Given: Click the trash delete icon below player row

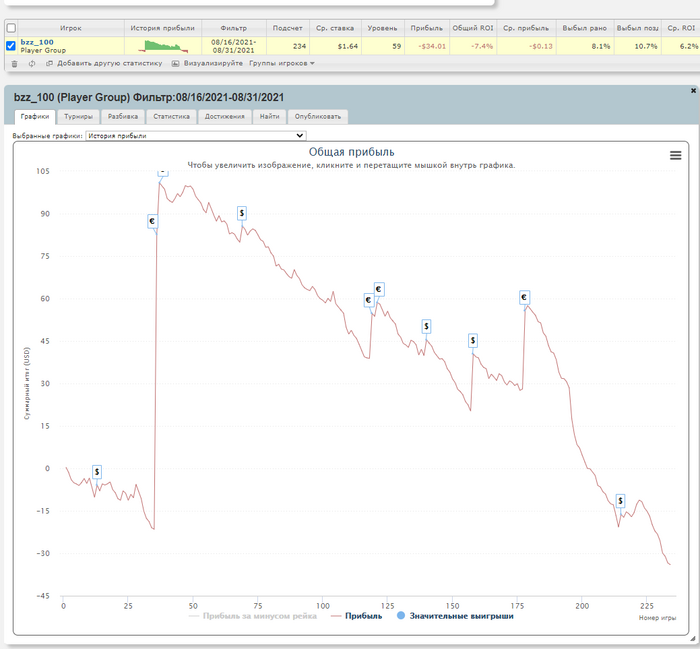Looking at the screenshot, I should coord(14,64).
